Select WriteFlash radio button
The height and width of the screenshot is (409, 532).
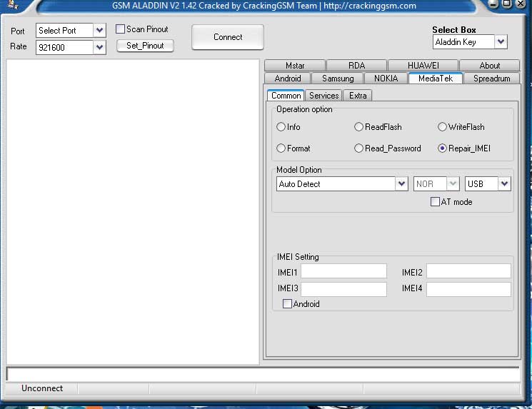(x=442, y=127)
